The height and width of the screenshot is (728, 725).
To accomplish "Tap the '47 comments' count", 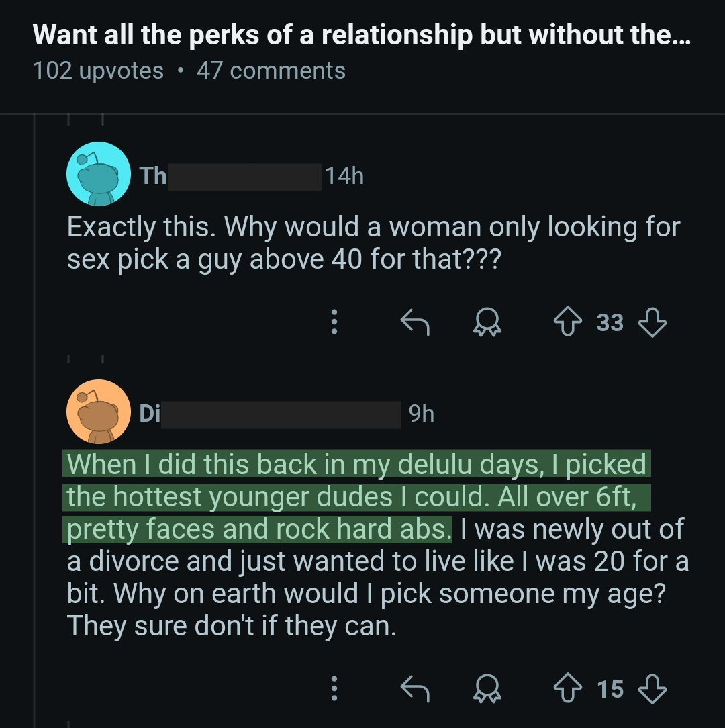I will (271, 71).
